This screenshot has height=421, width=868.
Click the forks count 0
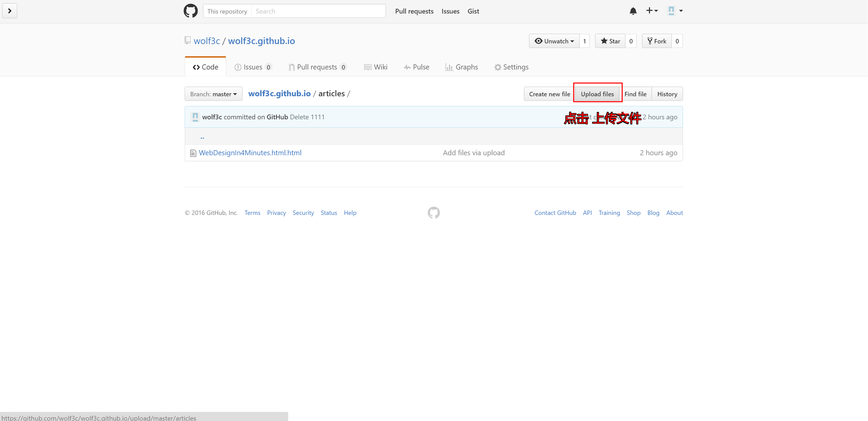(677, 41)
